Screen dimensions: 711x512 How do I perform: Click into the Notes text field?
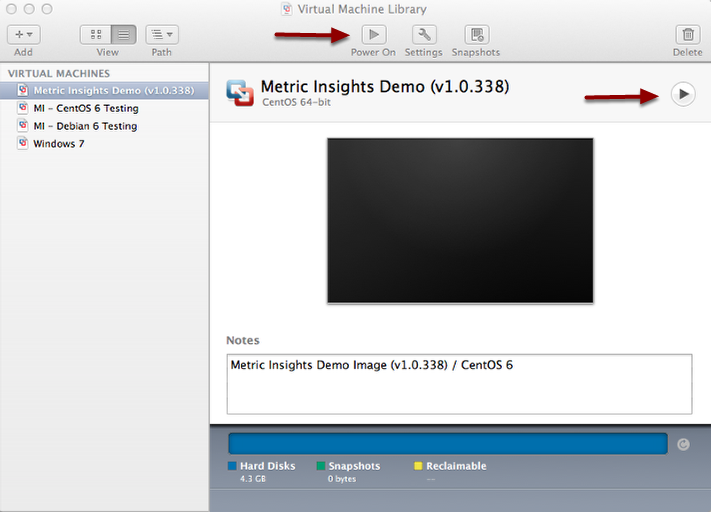coord(459,384)
